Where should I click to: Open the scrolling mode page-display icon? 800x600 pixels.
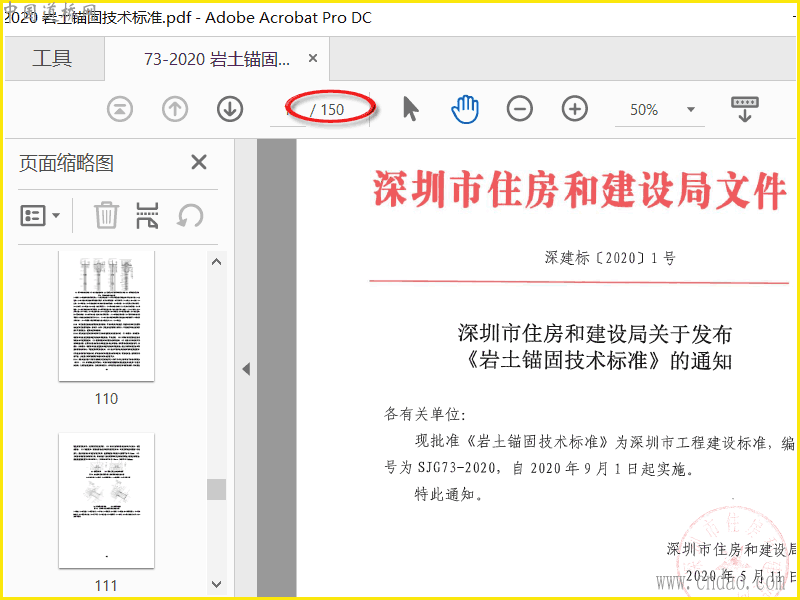[x=744, y=109]
